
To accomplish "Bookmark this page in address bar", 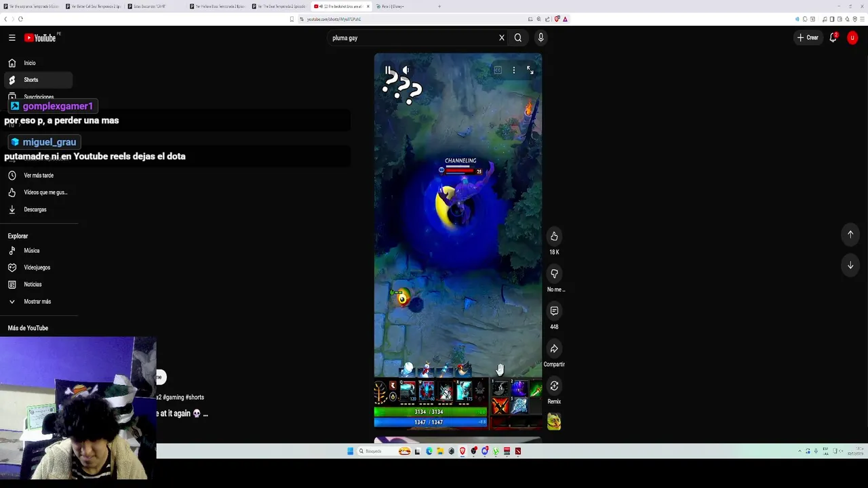I will (x=292, y=19).
